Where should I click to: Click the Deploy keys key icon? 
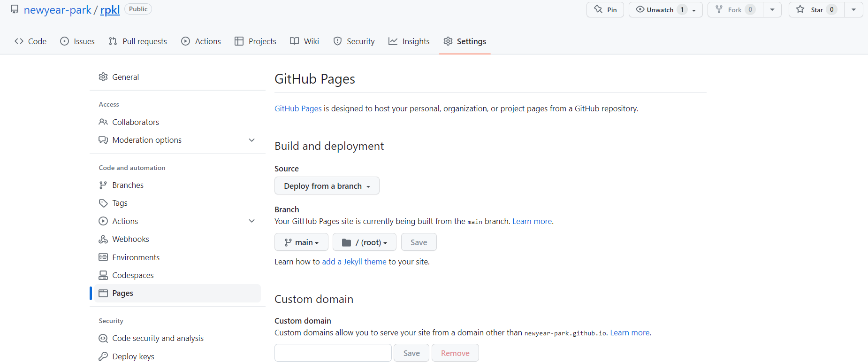tap(103, 356)
